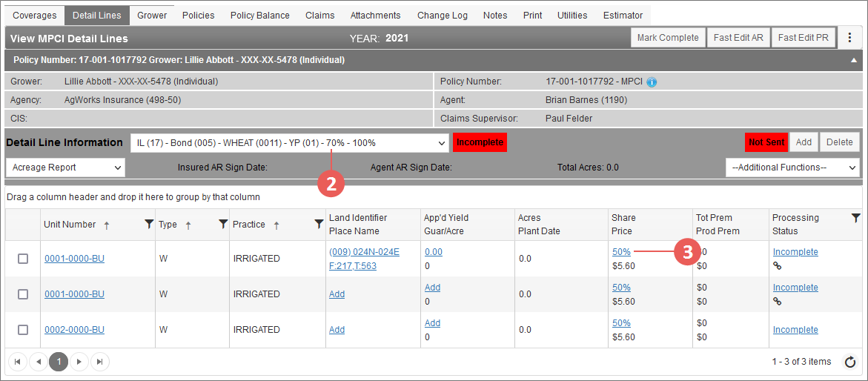Open the Additional Functions dropdown
This screenshot has height=381, width=868.
(x=792, y=168)
